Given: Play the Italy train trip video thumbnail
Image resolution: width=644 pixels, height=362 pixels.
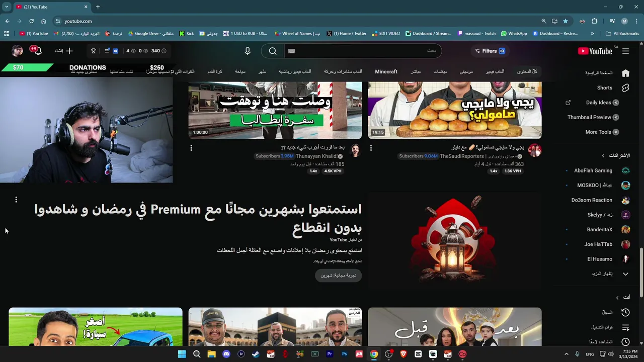Looking at the screenshot, I should (x=275, y=111).
